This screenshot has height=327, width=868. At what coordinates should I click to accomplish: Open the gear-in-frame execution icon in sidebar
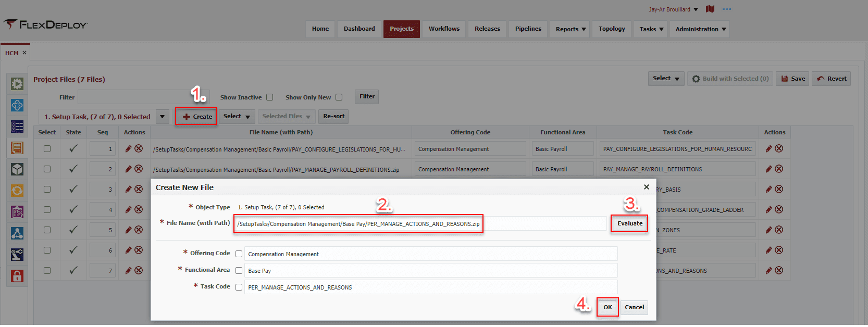click(17, 84)
